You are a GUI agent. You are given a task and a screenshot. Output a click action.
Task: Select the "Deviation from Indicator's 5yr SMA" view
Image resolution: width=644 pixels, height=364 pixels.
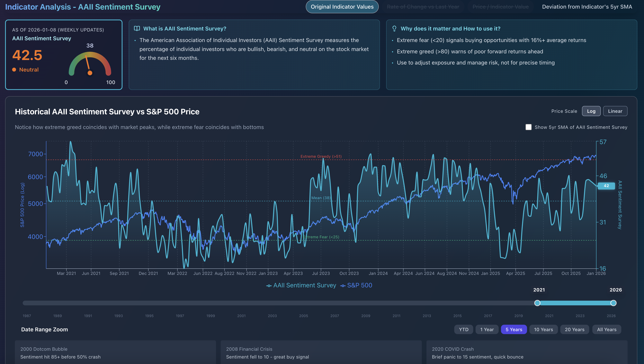(x=587, y=6)
